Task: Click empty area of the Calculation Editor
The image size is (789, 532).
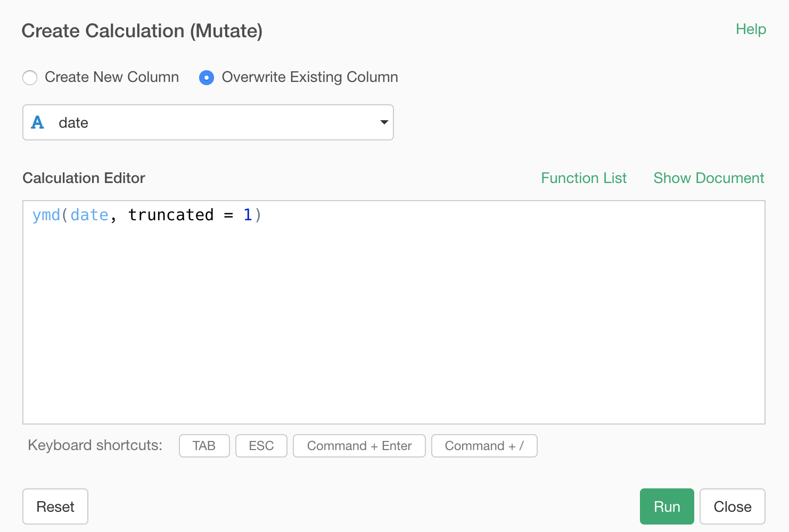Action: coord(394,330)
